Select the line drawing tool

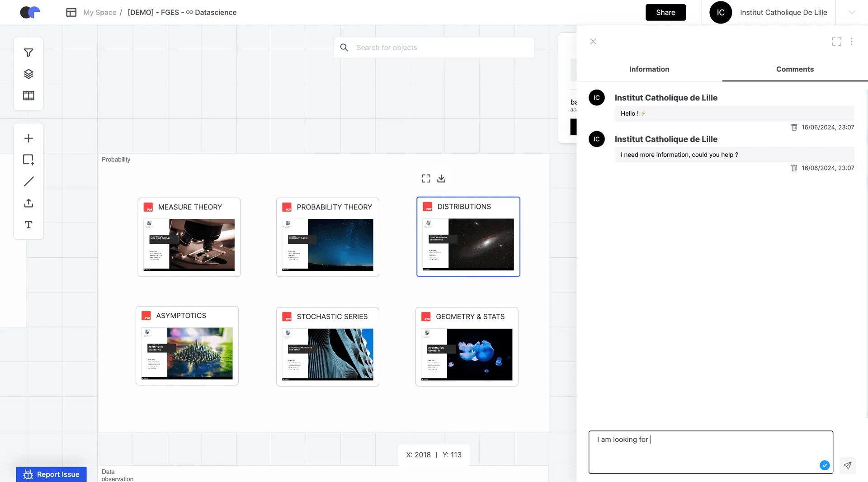point(28,181)
